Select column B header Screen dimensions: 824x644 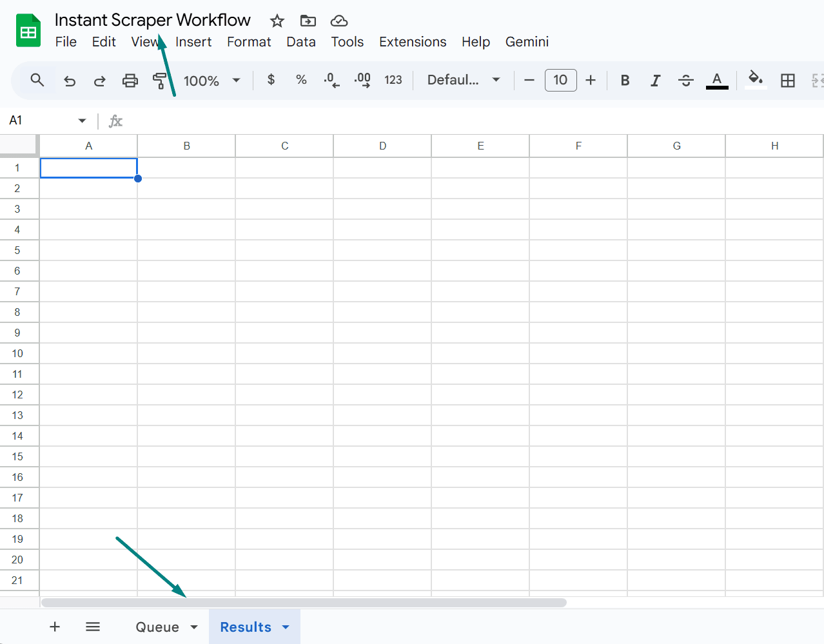(x=187, y=146)
